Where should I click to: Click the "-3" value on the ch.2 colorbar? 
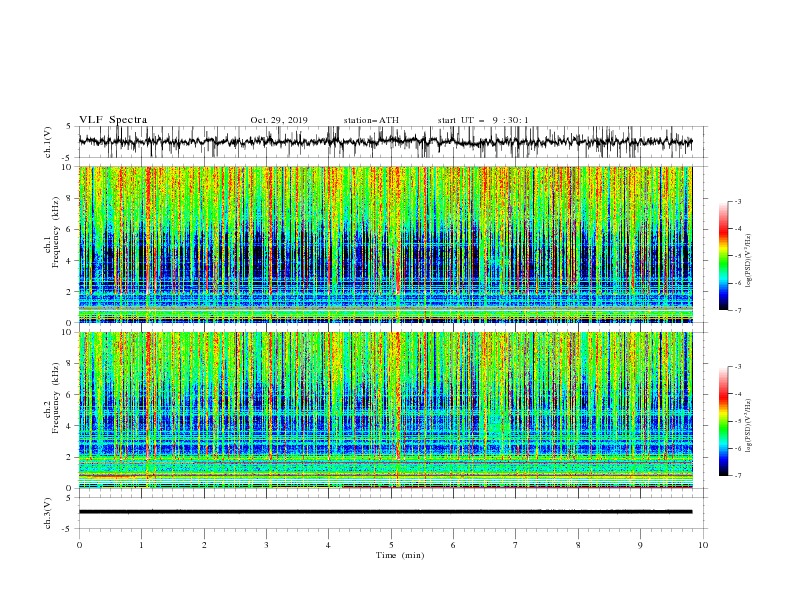(x=738, y=367)
